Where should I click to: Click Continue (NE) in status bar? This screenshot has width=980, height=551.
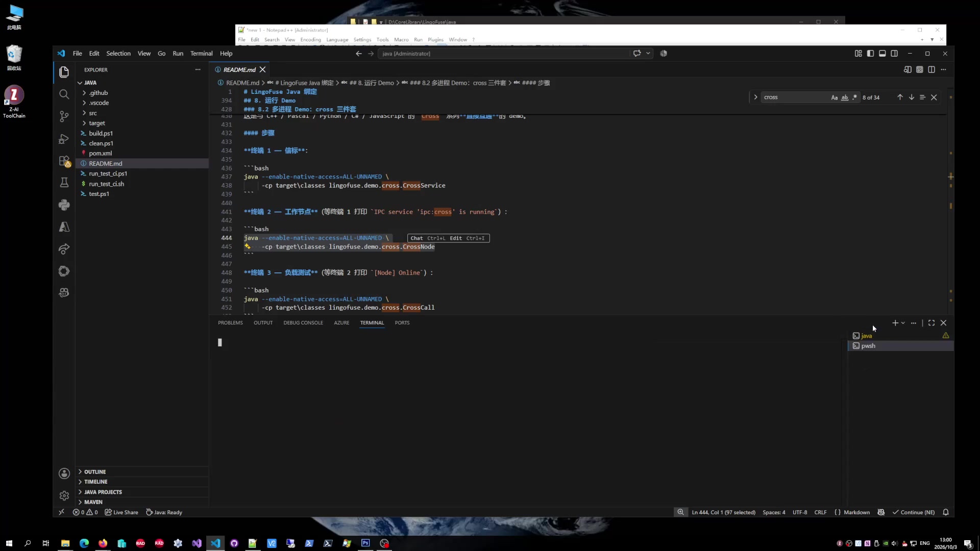click(x=914, y=512)
